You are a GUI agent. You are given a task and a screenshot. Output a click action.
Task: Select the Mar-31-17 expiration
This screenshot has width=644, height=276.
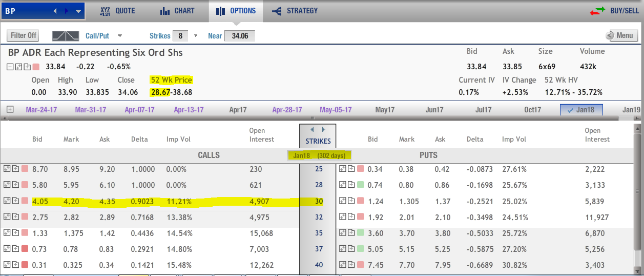(x=91, y=110)
